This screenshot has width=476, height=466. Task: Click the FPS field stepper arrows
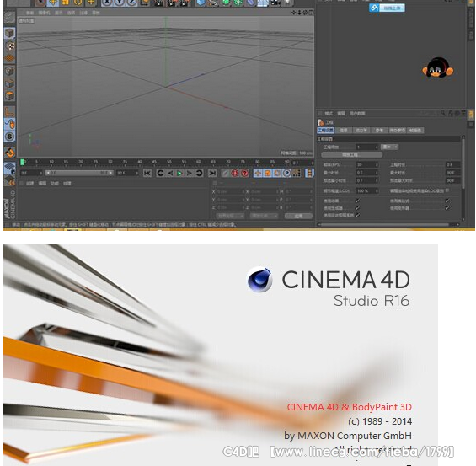coord(377,164)
